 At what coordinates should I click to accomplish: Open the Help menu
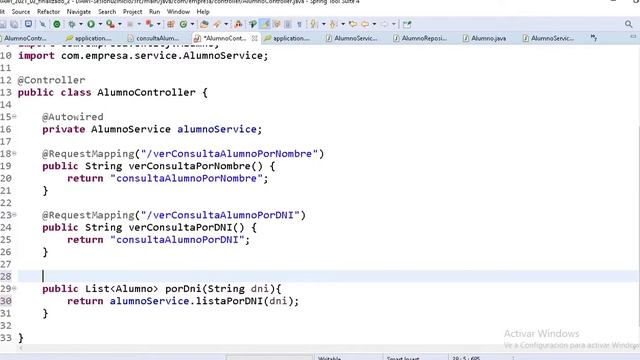click(203, 11)
